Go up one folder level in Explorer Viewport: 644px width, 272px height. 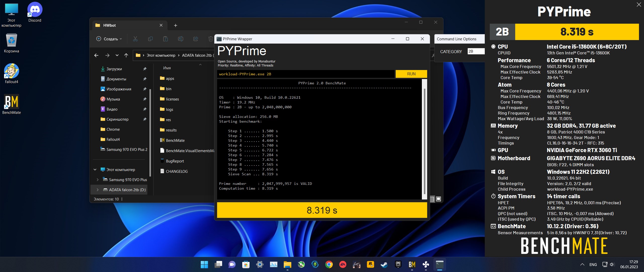[126, 55]
